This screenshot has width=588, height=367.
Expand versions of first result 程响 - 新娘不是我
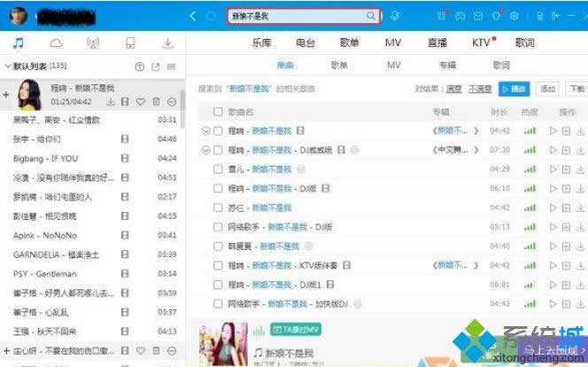click(206, 130)
